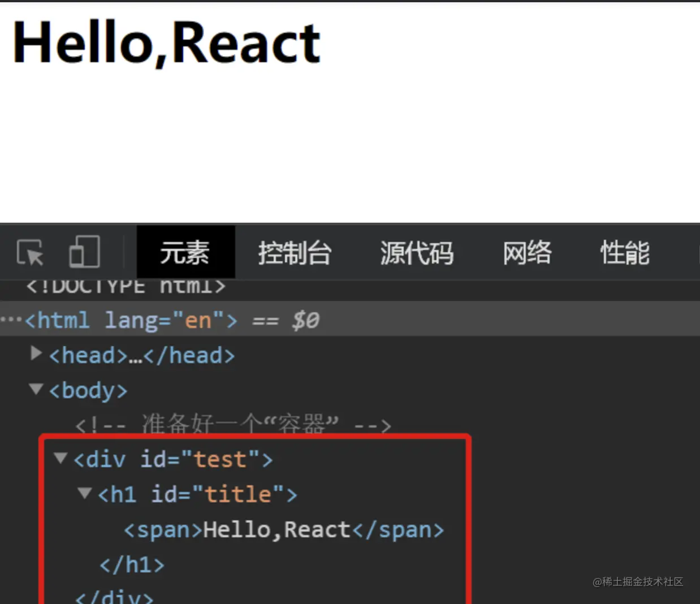The image size is (700, 604).
Task: Toggle the device toolbar icon
Action: click(x=84, y=252)
